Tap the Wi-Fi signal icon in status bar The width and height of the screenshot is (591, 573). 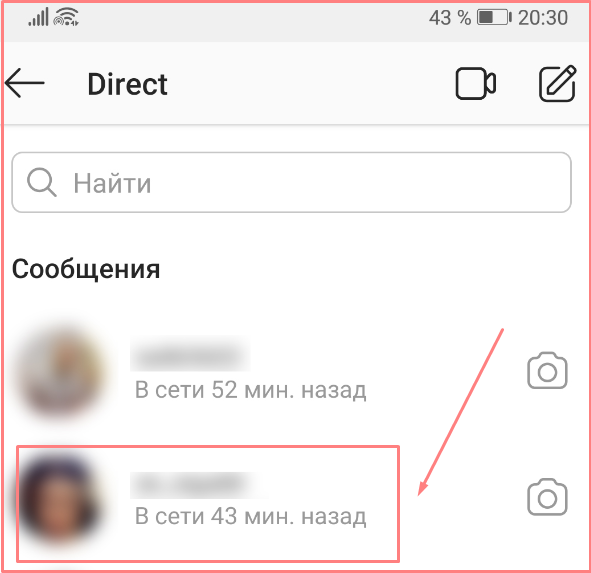click(x=66, y=17)
